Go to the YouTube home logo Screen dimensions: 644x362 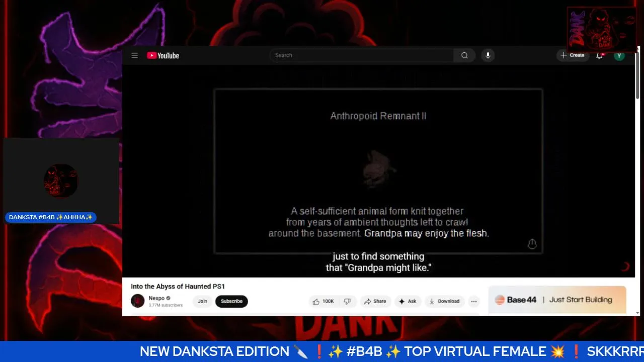coord(163,55)
